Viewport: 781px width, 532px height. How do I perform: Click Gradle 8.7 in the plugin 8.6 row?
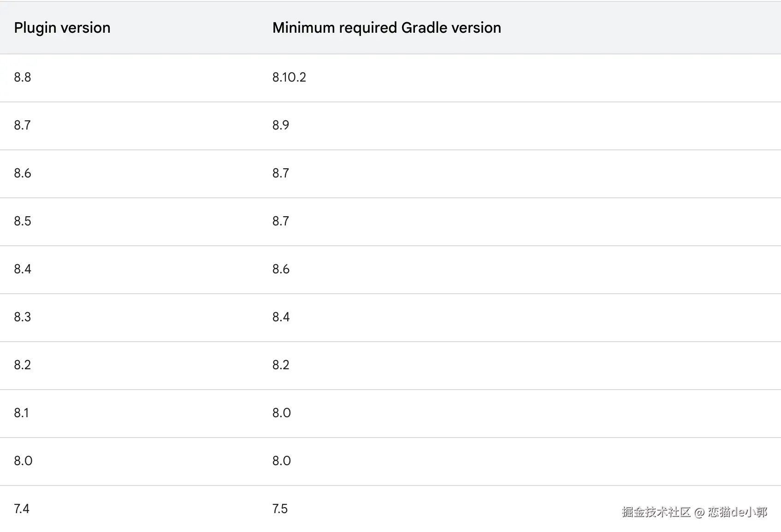pos(280,173)
